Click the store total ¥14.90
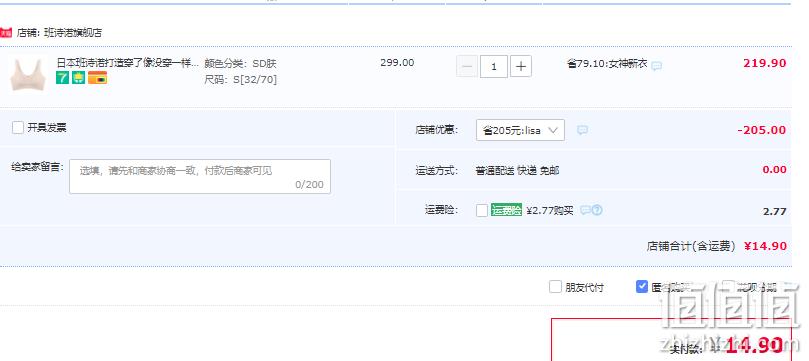The image size is (809, 361). click(766, 246)
